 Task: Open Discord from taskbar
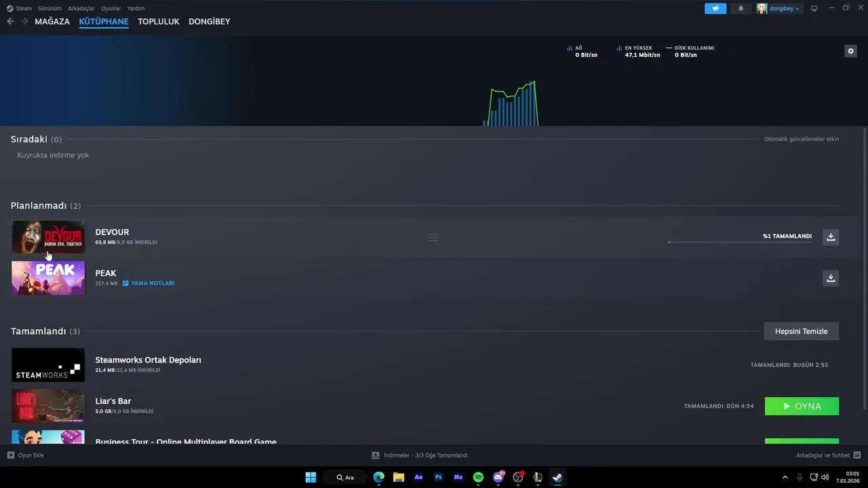(498, 477)
